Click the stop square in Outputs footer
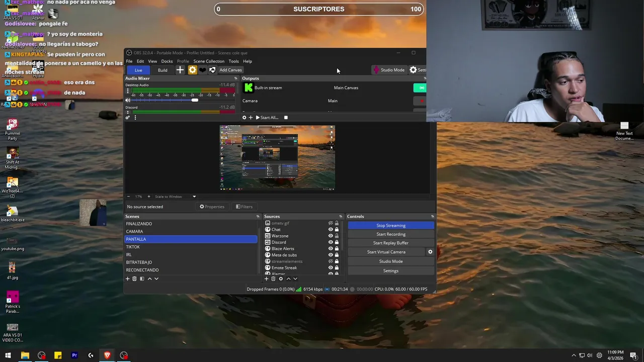644x362 pixels. [286, 118]
